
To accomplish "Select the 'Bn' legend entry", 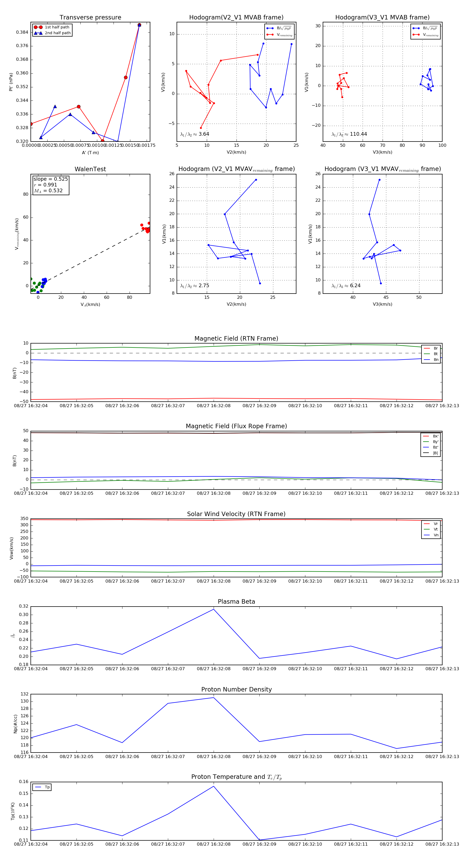I will 431,360.
